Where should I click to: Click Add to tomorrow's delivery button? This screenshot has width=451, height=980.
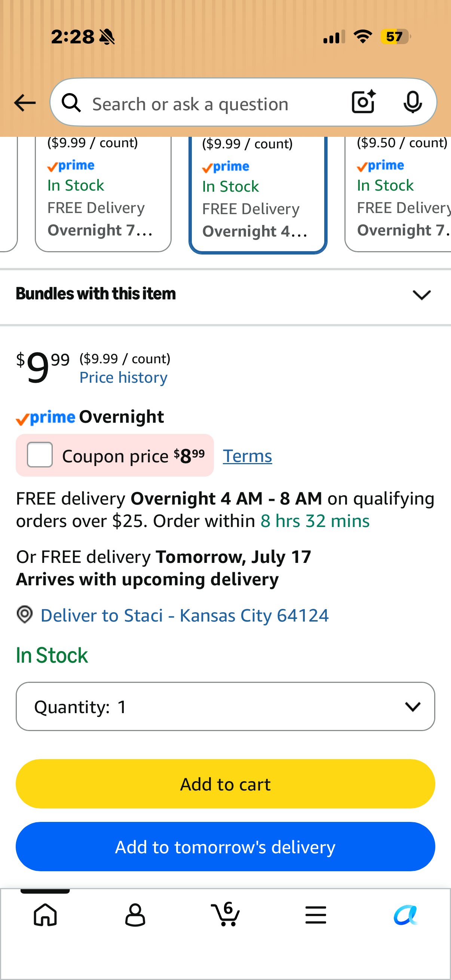(x=225, y=847)
